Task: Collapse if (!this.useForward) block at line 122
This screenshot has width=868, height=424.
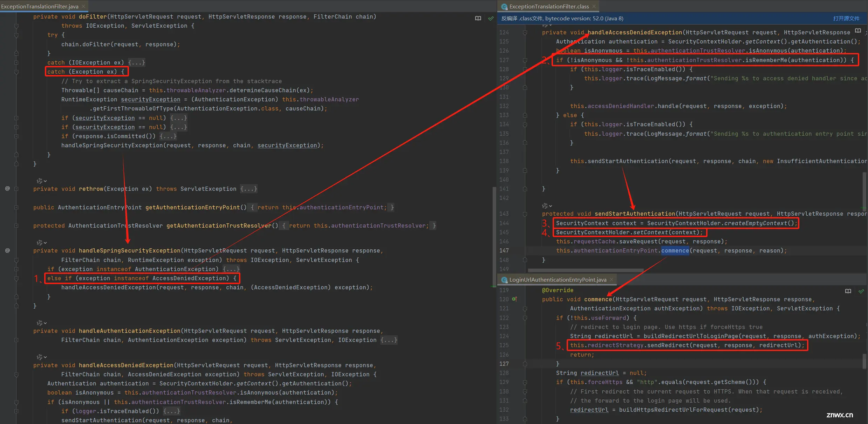Action: tap(525, 318)
